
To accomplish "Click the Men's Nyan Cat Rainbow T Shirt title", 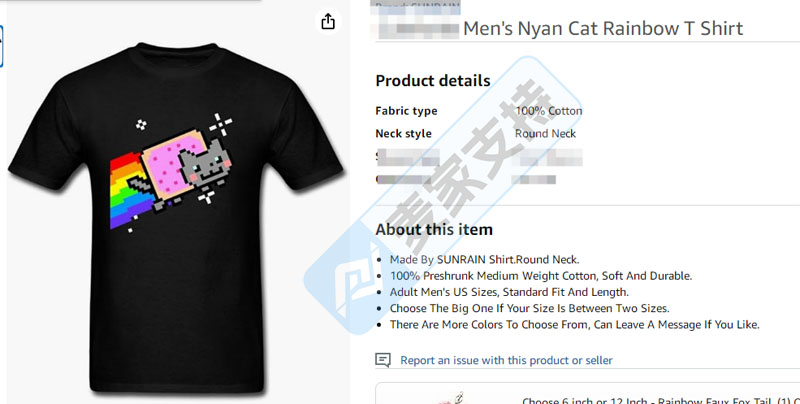I will 603,28.
